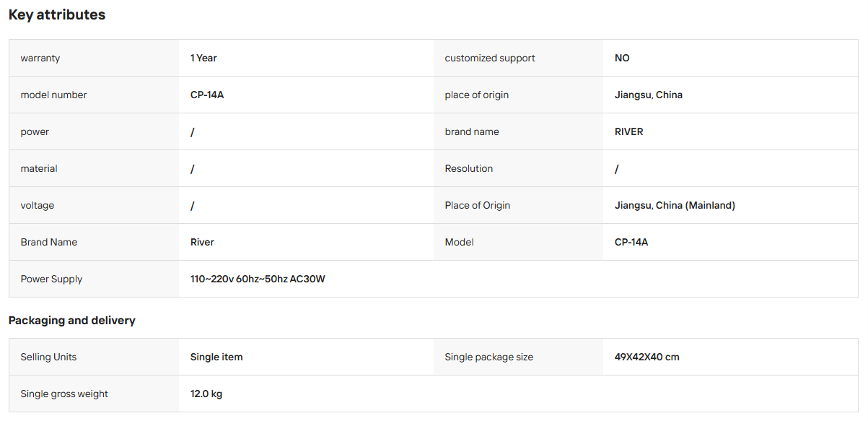The width and height of the screenshot is (868, 421).
Task: Click the Model label cell
Action: click(518, 242)
